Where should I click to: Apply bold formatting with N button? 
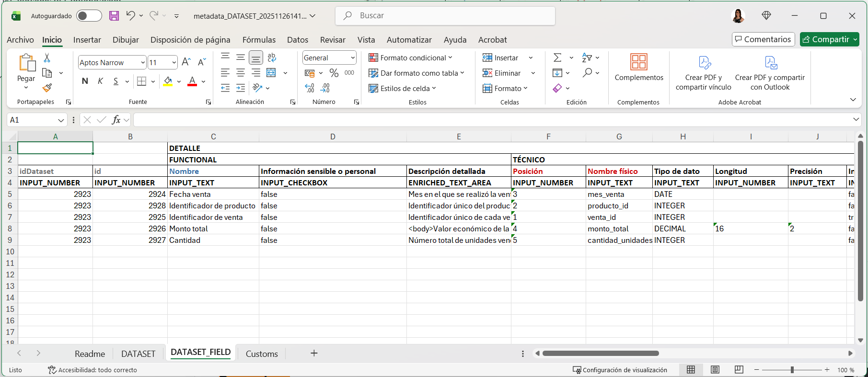[x=85, y=81]
